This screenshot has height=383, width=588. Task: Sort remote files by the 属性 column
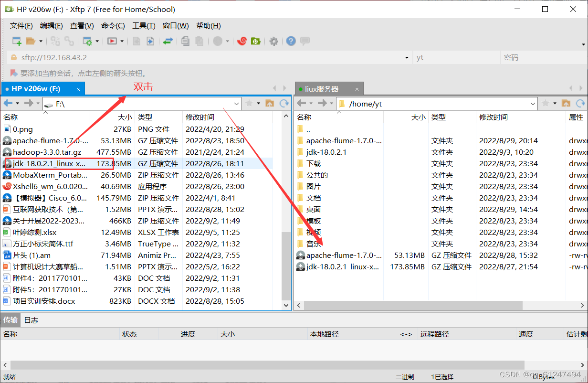577,117
